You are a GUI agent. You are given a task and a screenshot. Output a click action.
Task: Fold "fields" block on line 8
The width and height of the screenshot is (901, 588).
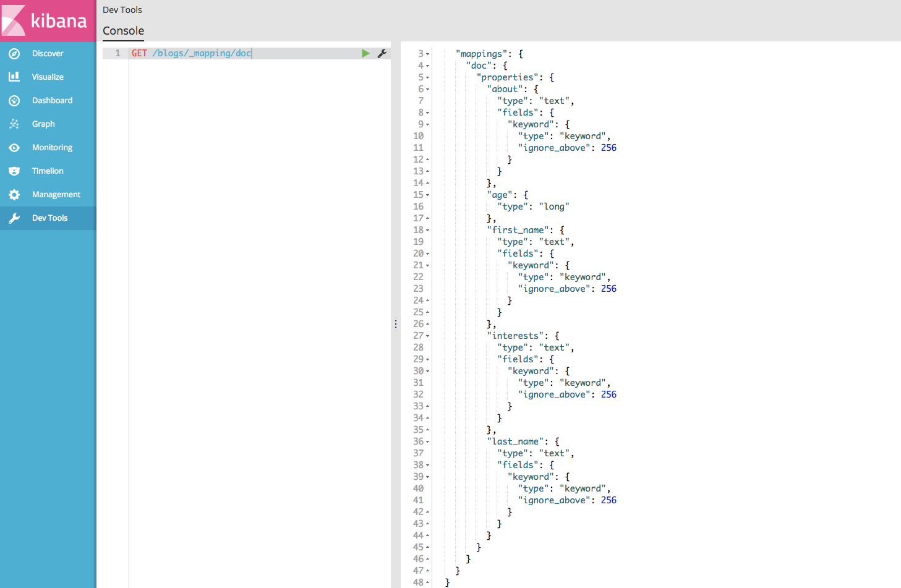click(x=427, y=113)
